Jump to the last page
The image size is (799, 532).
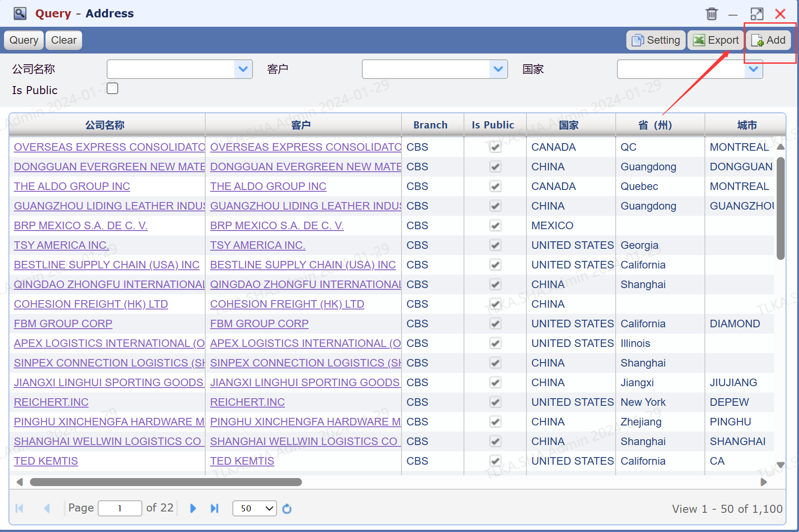coord(215,508)
